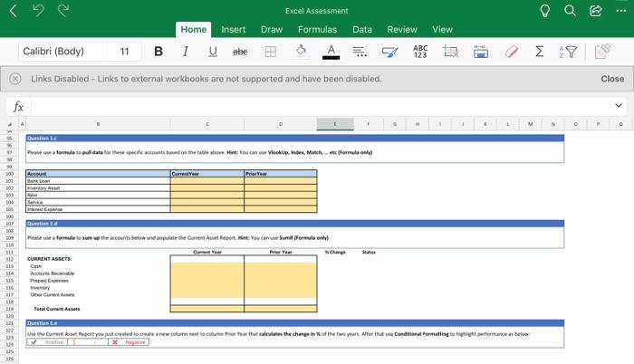Image resolution: width=634 pixels, height=364 pixels.
Task: Open the more options ellipsis
Action: tap(621, 11)
